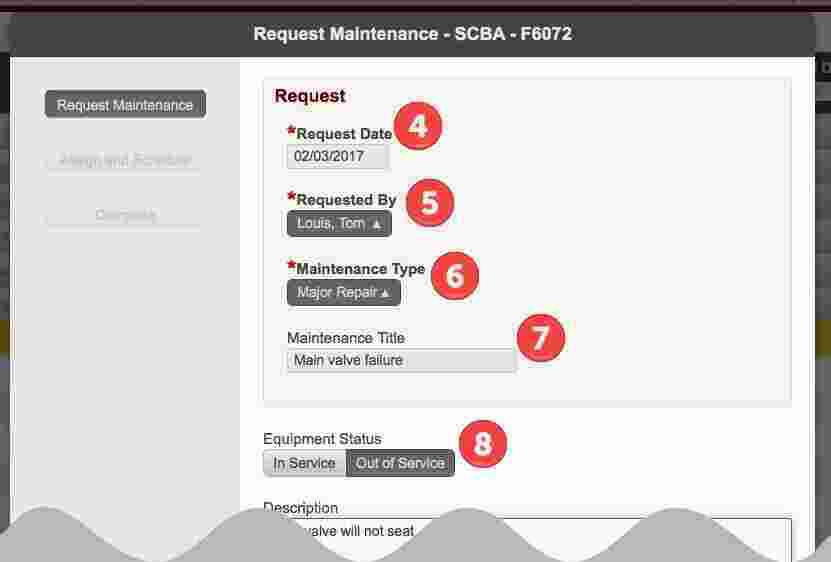Click into the Description text area
Image resolution: width=831 pixels, height=562 pixels.
tap(527, 538)
